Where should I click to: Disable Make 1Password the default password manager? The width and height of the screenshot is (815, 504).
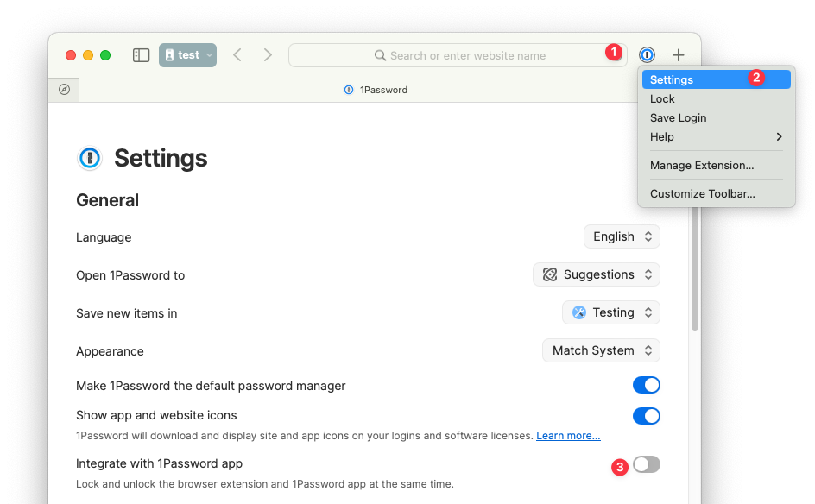click(646, 385)
